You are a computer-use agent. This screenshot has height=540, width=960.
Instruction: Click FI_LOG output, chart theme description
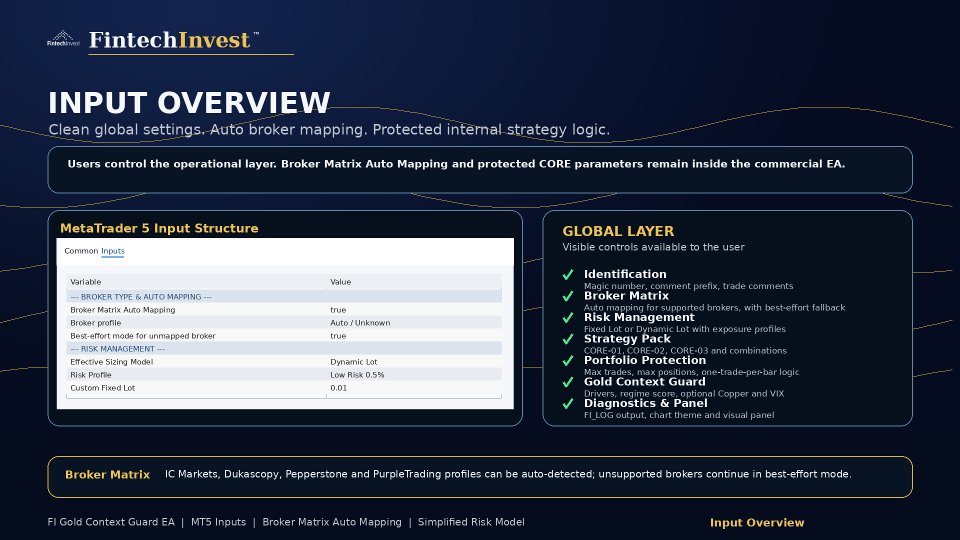click(679, 415)
